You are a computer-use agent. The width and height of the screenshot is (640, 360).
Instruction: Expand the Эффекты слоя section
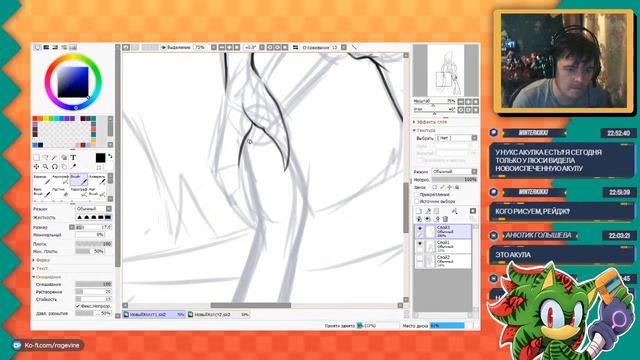(x=431, y=122)
